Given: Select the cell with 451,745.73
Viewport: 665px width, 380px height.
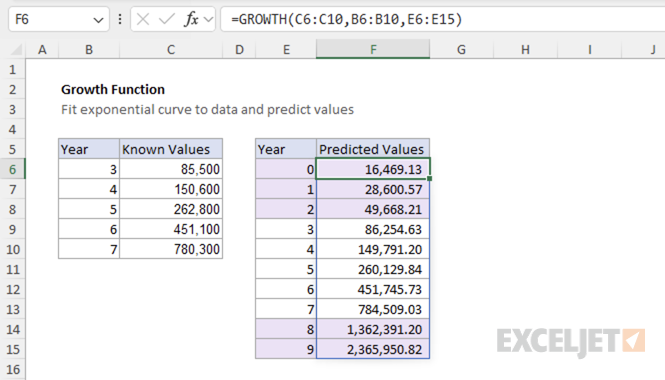Looking at the screenshot, I should click(373, 289).
